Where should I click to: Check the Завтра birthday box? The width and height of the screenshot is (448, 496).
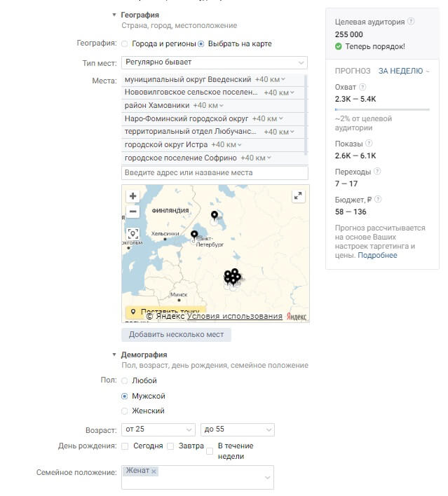point(170,446)
